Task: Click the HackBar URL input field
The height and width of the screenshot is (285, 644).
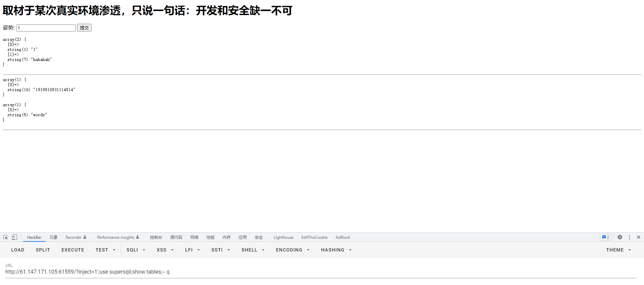Action: click(321, 272)
